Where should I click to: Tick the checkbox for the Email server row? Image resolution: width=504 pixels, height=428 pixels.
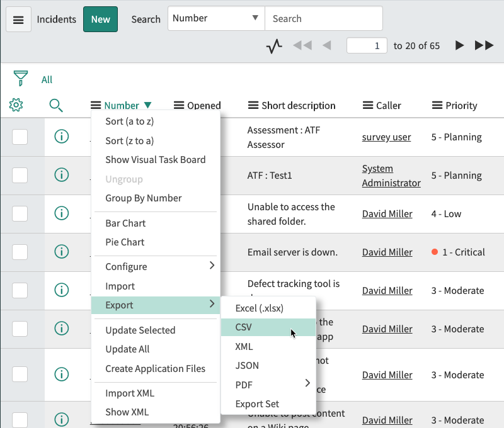pyautogui.click(x=20, y=252)
